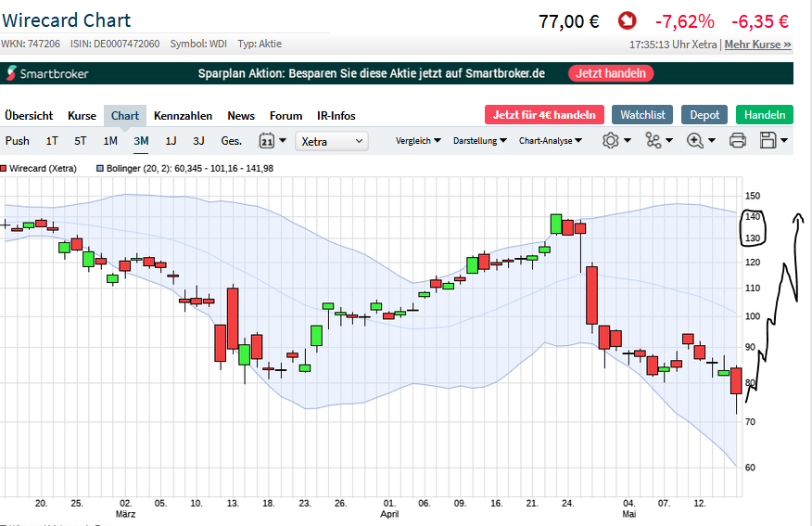Image resolution: width=812 pixels, height=526 pixels.
Task: Click the 04. Mai date axis label
Action: (x=628, y=508)
